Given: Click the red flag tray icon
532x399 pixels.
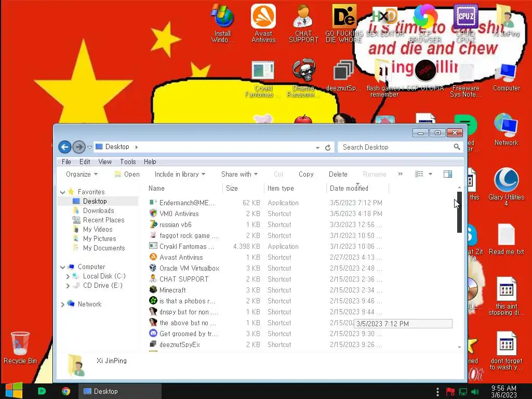Looking at the screenshot, I should (x=450, y=392).
